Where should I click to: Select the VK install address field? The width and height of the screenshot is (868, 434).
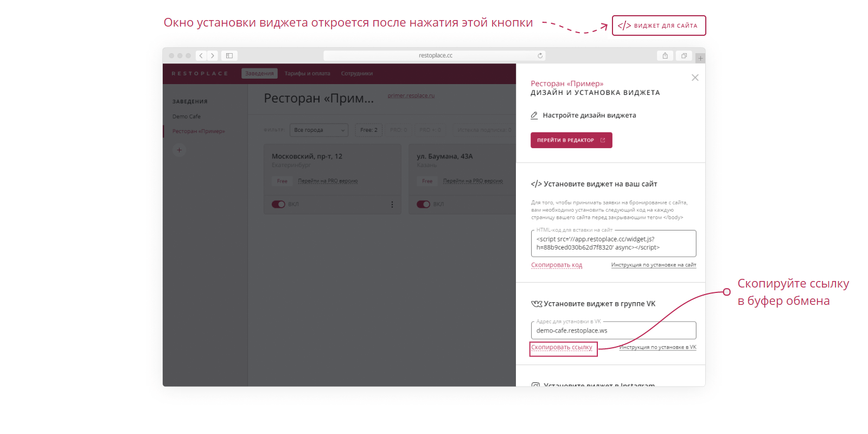pyautogui.click(x=613, y=330)
